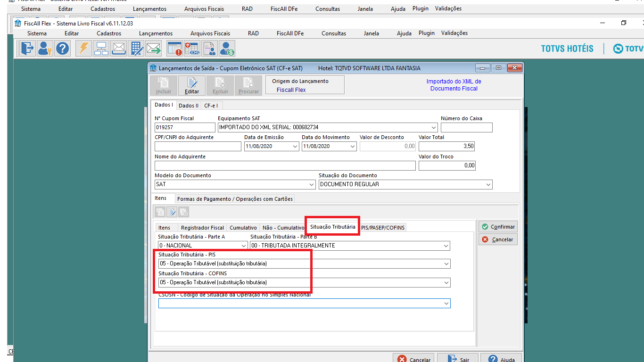Open the Data do Movimento date dropdown

352,146
